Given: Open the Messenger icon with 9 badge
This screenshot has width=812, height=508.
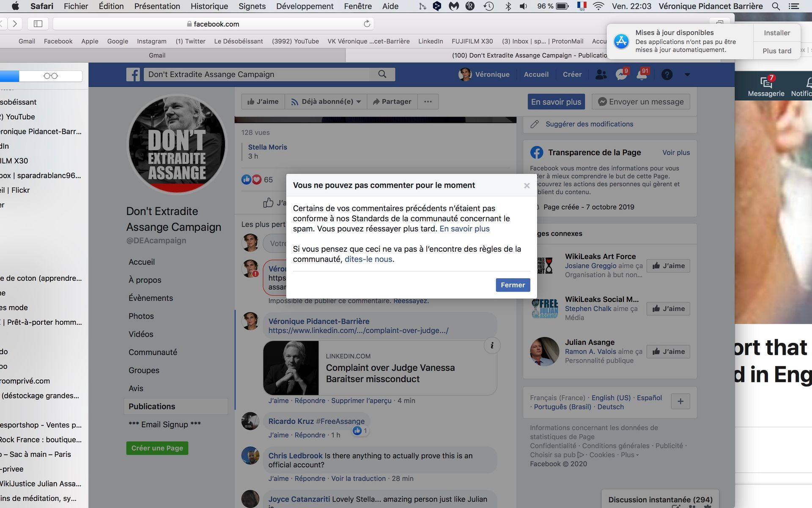Looking at the screenshot, I should click(x=621, y=75).
